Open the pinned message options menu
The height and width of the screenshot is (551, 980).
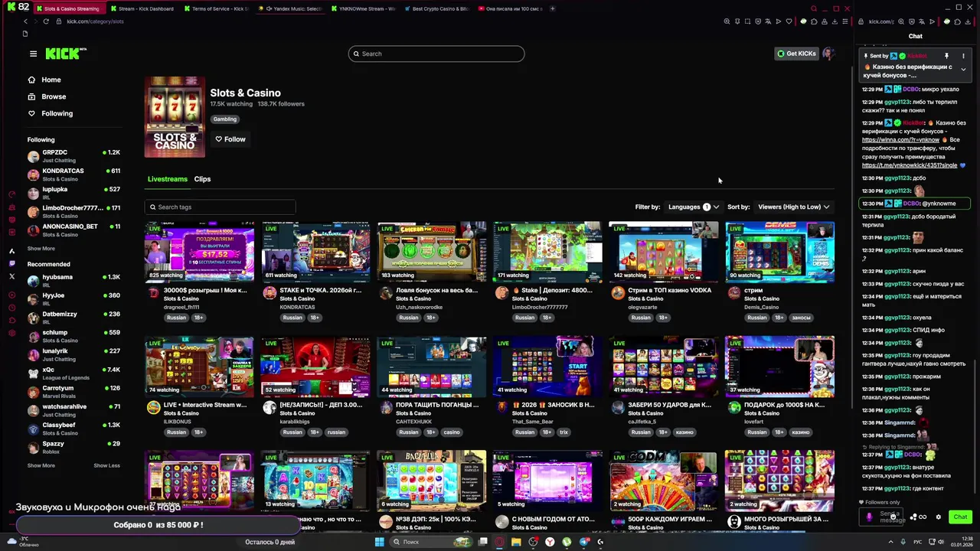tap(963, 56)
